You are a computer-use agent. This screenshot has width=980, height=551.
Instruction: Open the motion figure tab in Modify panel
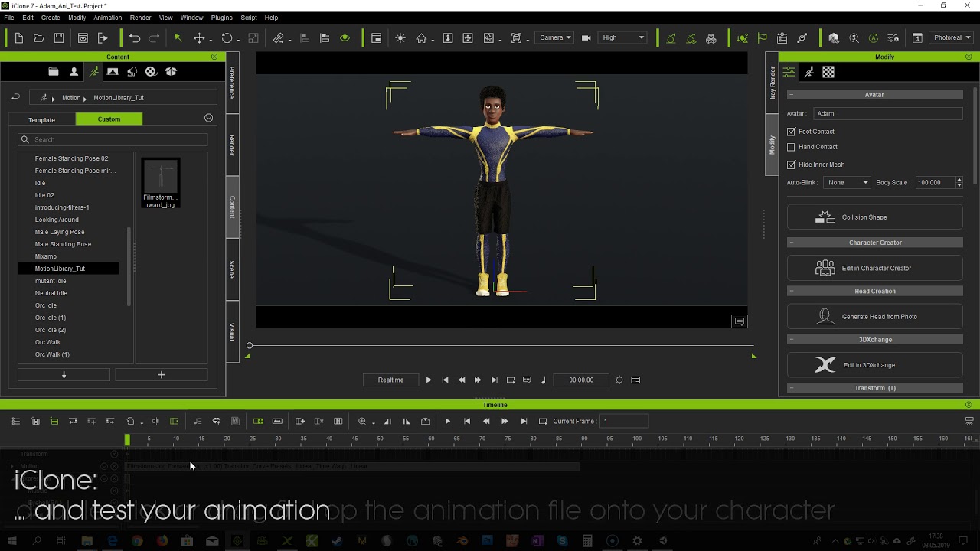pyautogui.click(x=808, y=72)
